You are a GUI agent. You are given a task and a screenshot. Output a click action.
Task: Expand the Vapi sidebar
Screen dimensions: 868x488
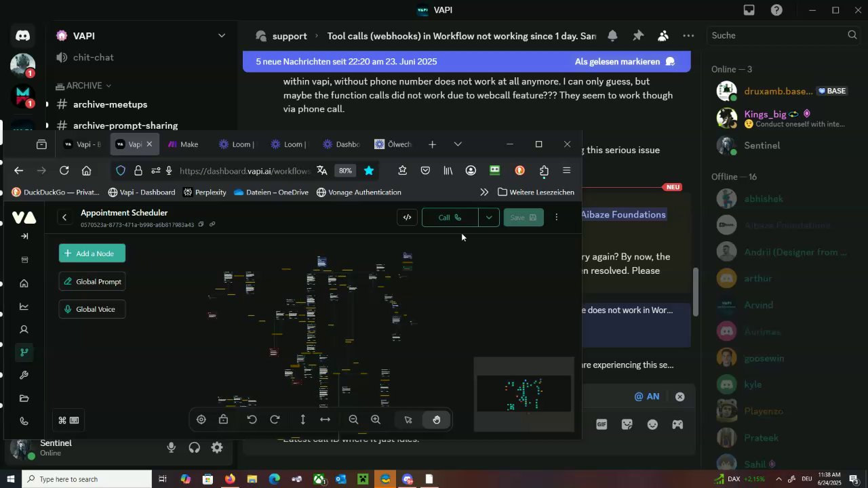point(24,236)
